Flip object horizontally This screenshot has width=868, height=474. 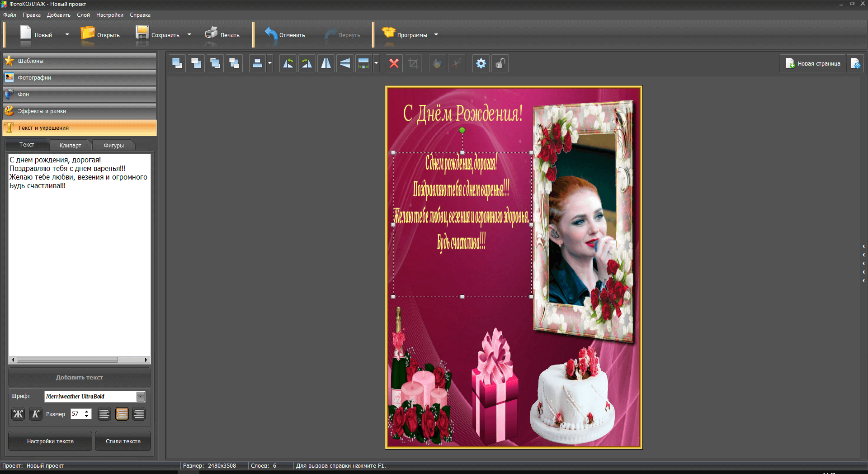pyautogui.click(x=326, y=63)
